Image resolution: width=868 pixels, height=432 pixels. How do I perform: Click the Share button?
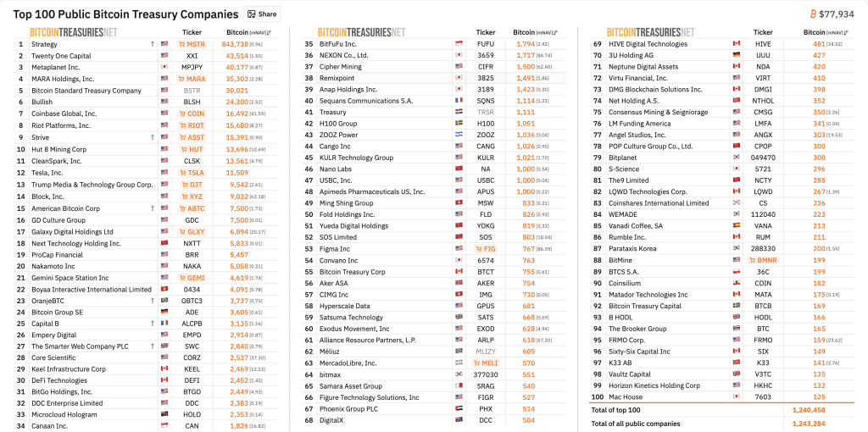click(x=262, y=14)
